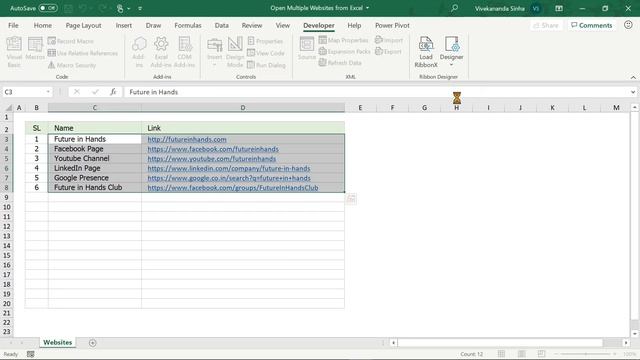Open the Comments pane
Viewport: 640px width, 360px height.
[x=591, y=25]
